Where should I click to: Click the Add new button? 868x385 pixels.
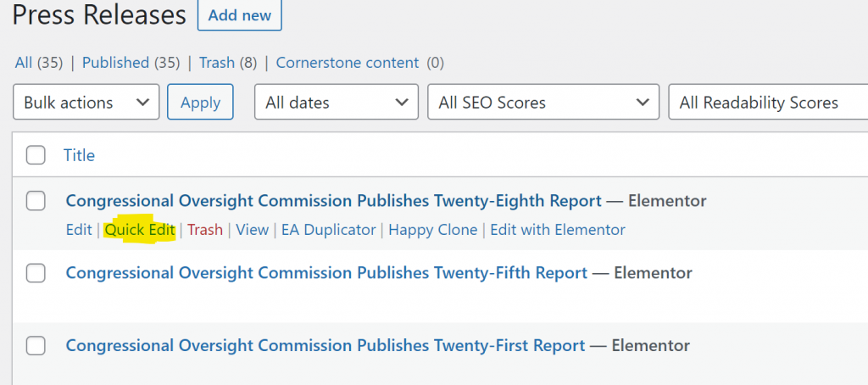coord(239,15)
